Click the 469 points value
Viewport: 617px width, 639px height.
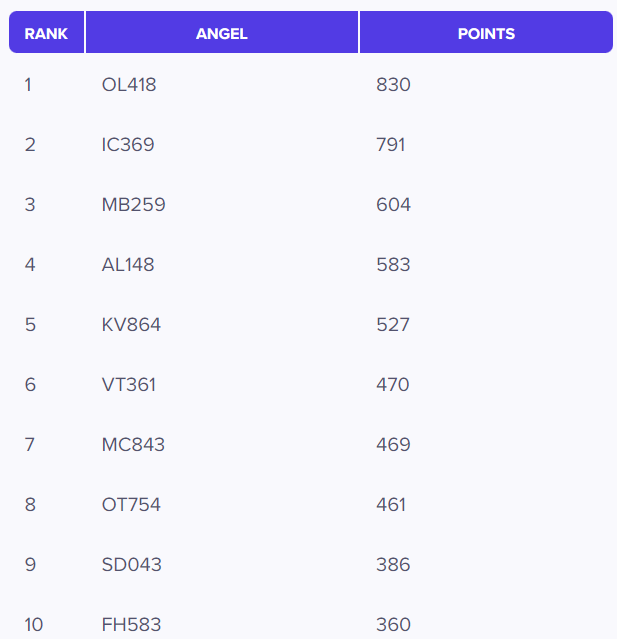[x=393, y=445]
